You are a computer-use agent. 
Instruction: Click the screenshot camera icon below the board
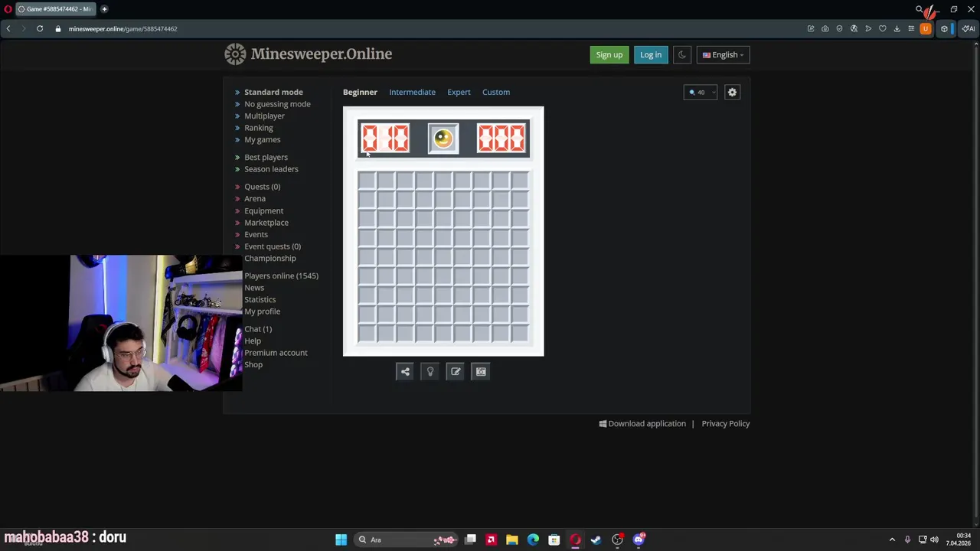pyautogui.click(x=481, y=372)
